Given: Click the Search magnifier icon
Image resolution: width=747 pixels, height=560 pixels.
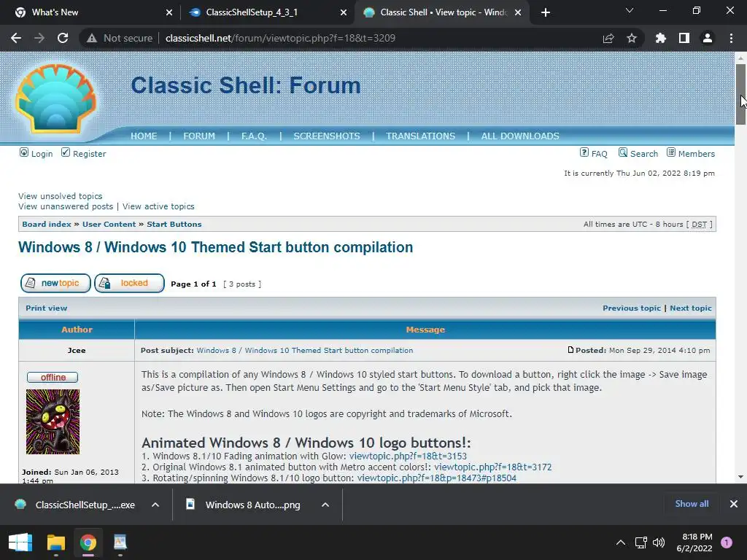Looking at the screenshot, I should (623, 152).
